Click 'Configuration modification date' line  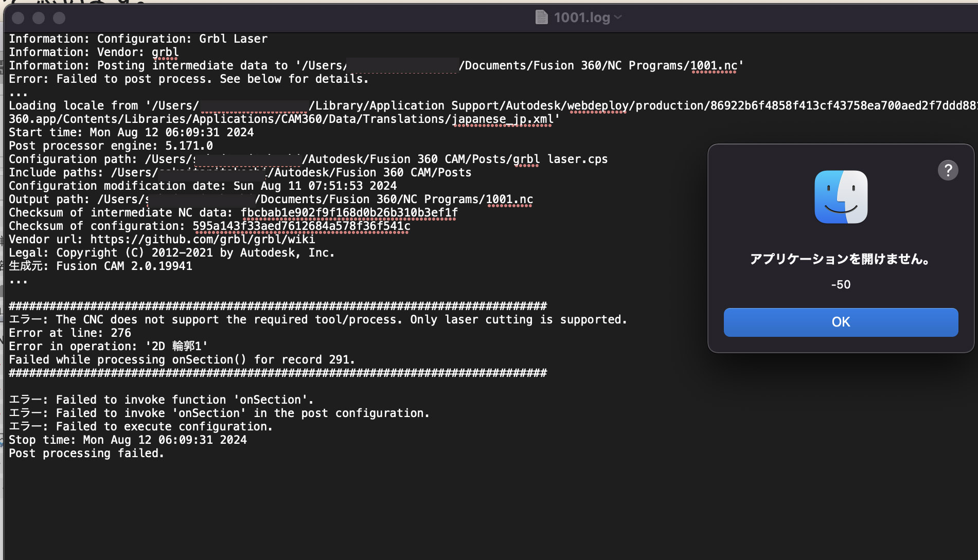(203, 186)
